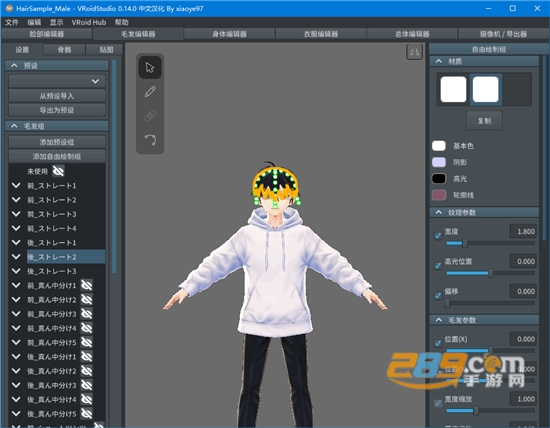Collapse the 预设 section

(14, 65)
